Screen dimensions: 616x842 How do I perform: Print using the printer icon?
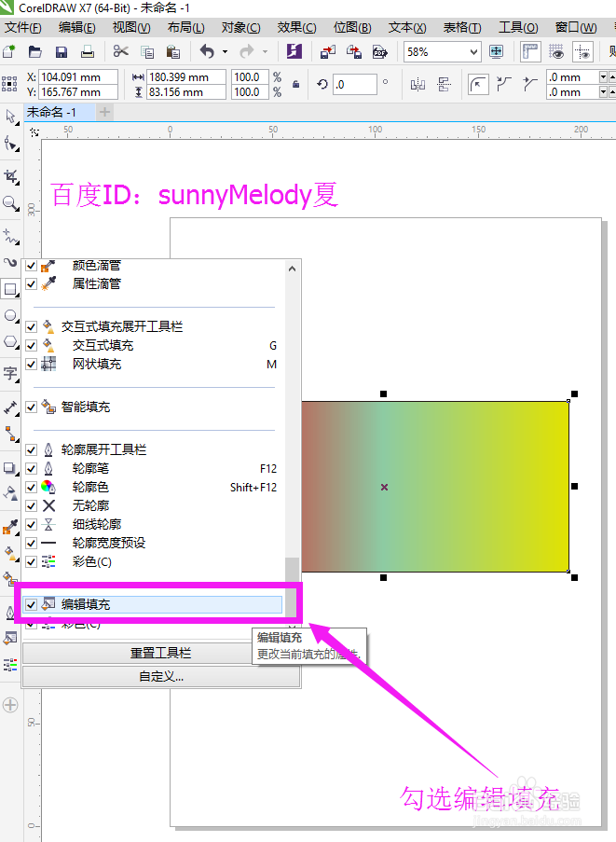[88, 51]
